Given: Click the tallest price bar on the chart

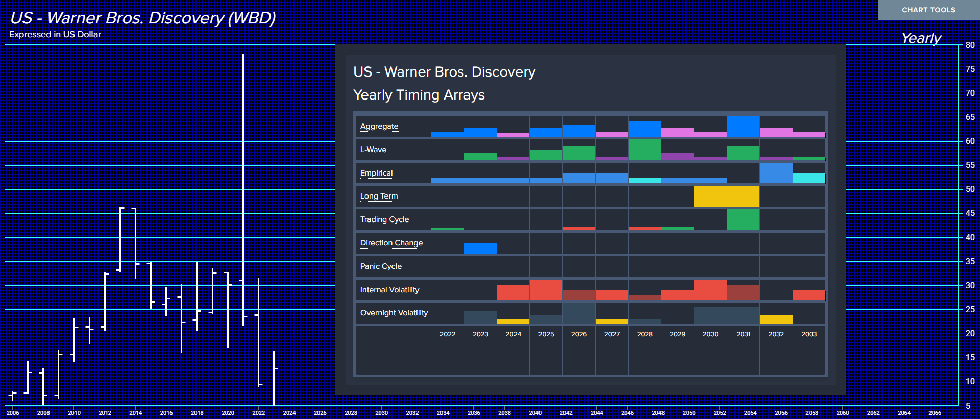Looking at the screenshot, I should coord(243,189).
